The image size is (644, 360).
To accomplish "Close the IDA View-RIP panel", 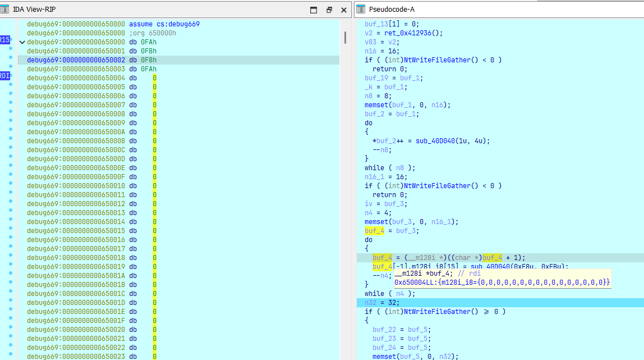I will pos(343,10).
